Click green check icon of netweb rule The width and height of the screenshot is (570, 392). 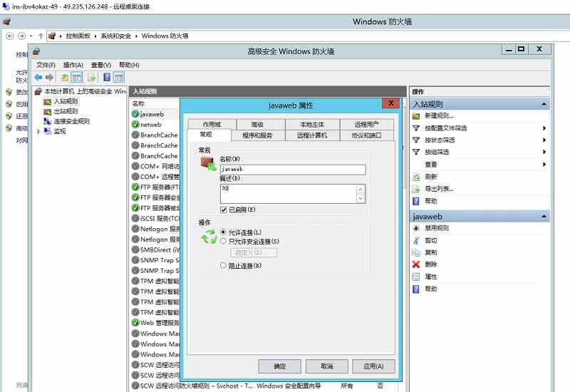[x=135, y=124]
